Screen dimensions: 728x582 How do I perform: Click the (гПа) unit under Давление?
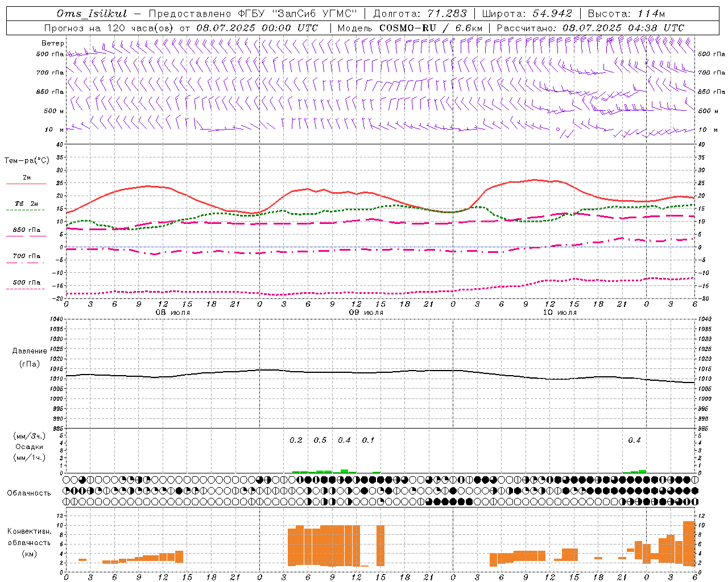30,364
